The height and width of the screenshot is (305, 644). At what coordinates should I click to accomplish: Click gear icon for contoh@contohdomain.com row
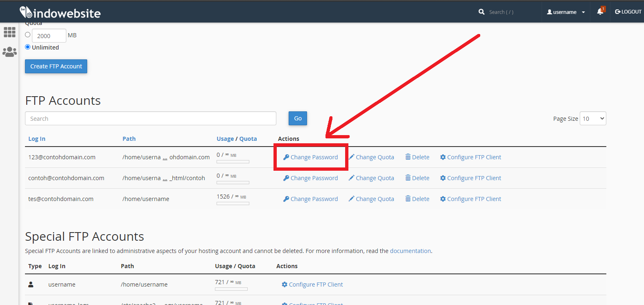click(443, 178)
